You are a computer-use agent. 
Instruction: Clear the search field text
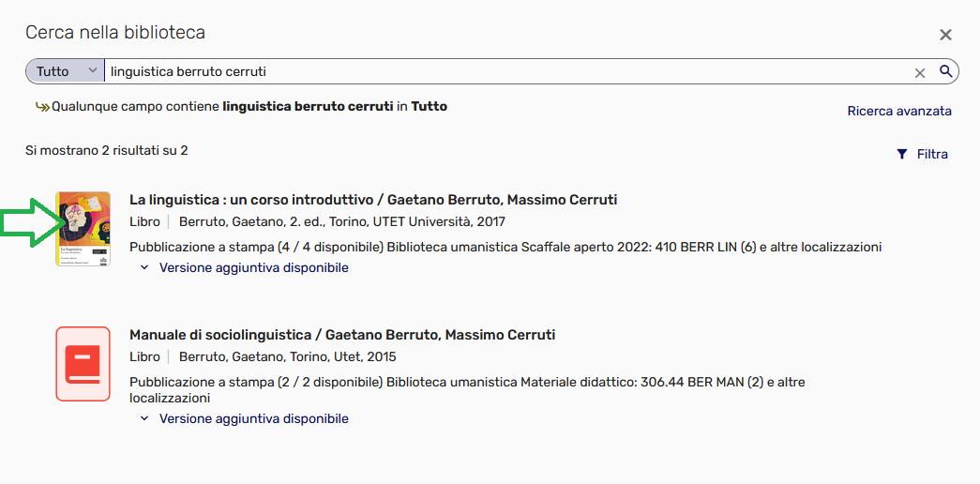click(x=920, y=72)
